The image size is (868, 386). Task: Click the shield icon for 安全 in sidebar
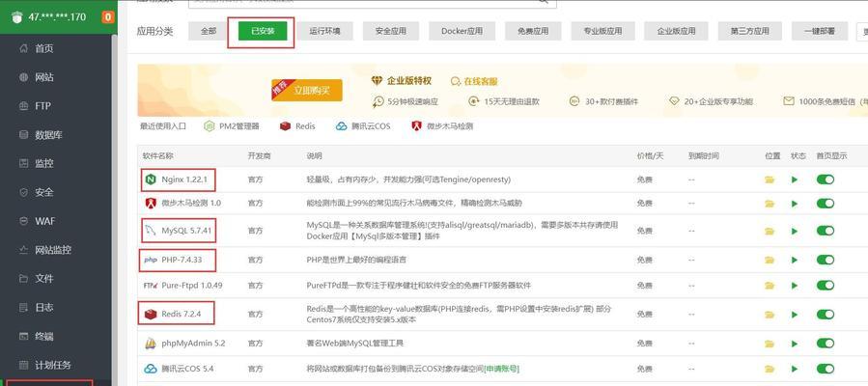[23, 192]
